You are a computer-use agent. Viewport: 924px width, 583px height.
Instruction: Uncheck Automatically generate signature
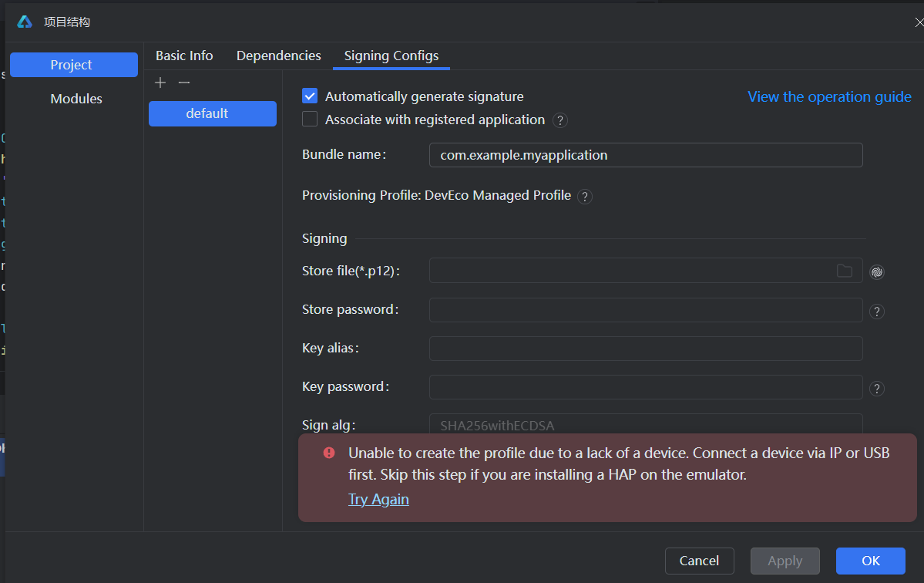[310, 96]
